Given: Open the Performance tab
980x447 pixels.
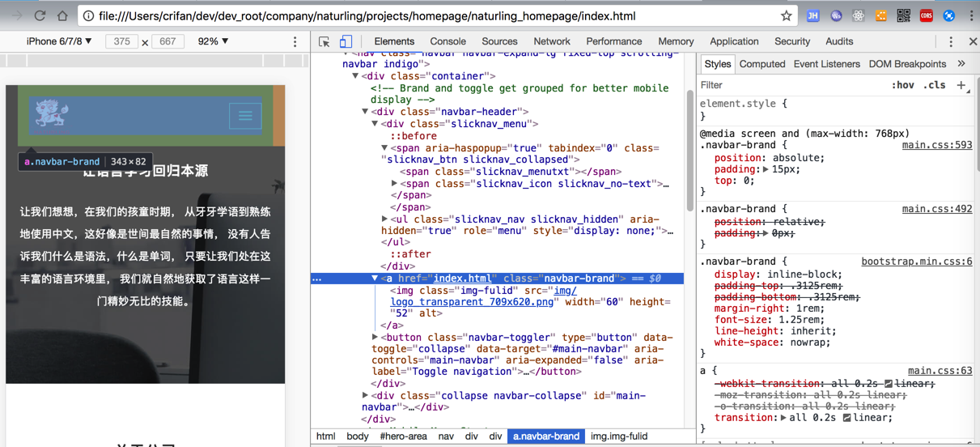Looking at the screenshot, I should (x=614, y=41).
